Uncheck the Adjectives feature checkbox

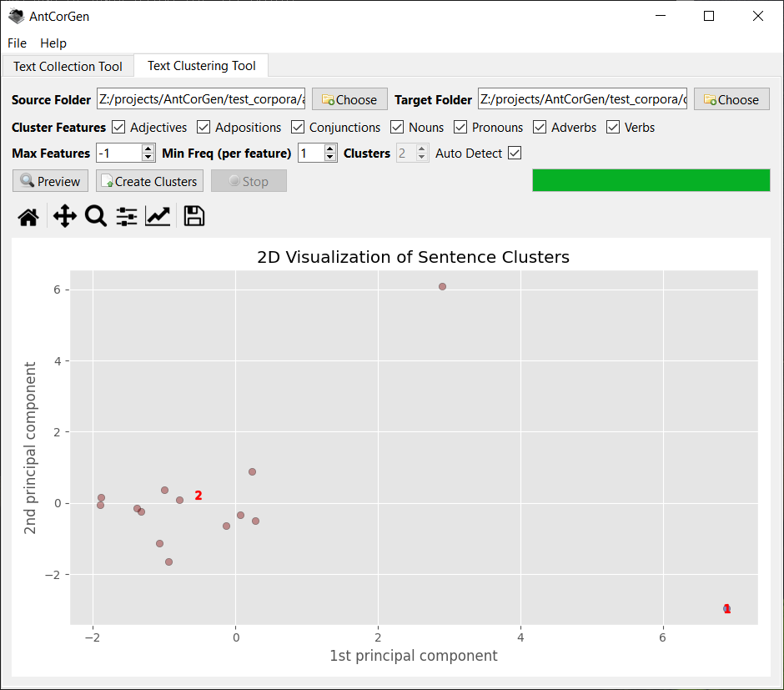tap(118, 127)
